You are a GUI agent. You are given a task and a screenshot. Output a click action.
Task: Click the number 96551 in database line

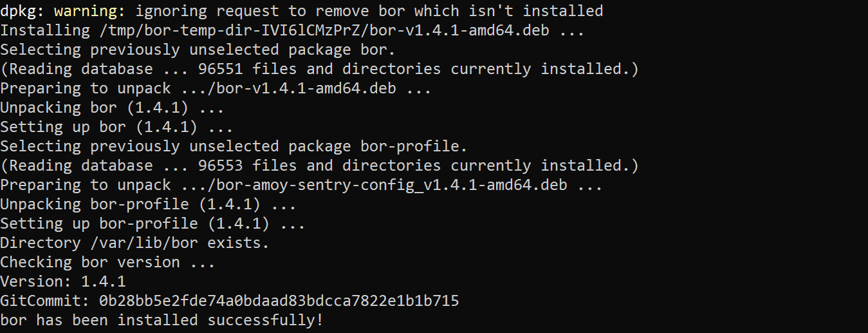click(221, 69)
